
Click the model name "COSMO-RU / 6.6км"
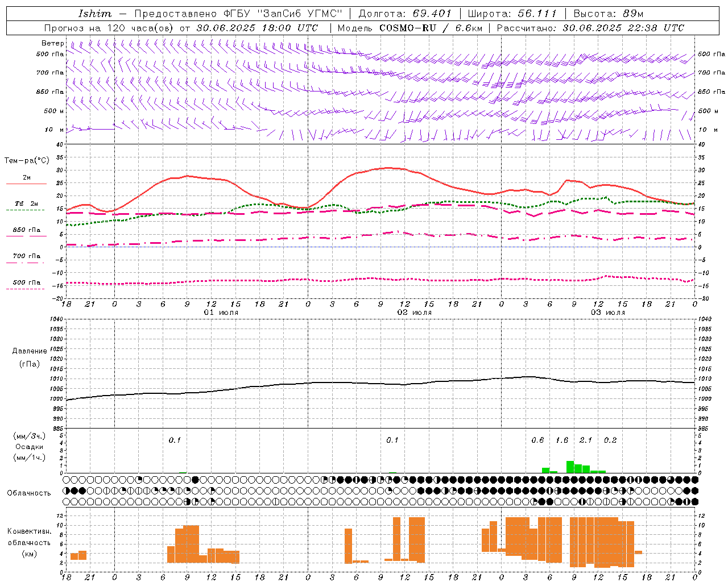(431, 28)
